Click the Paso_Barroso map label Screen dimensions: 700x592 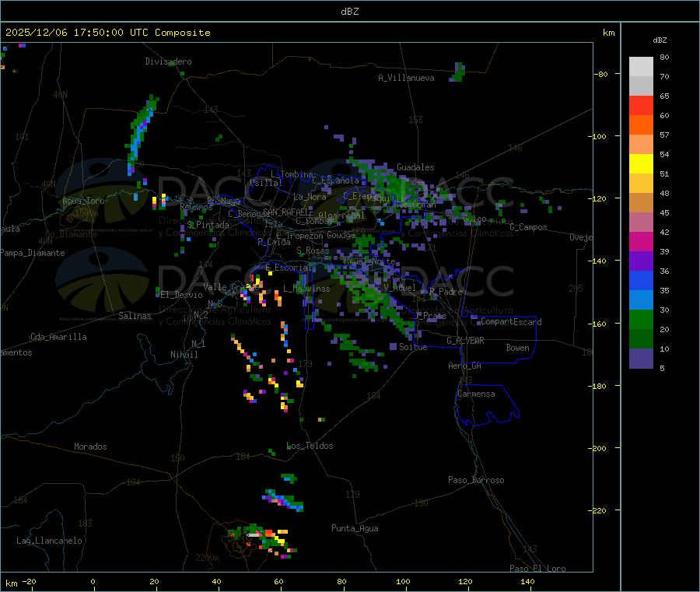click(x=476, y=480)
